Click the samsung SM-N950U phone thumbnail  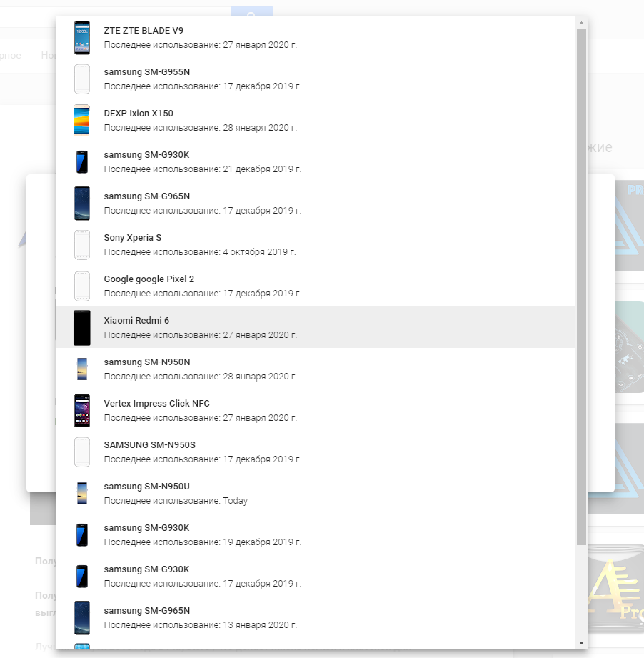pos(82,494)
